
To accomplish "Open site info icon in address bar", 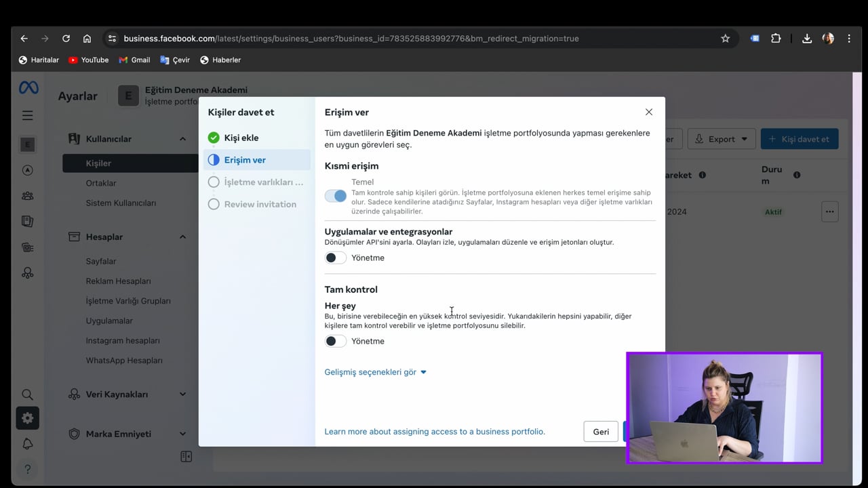I will [113, 39].
